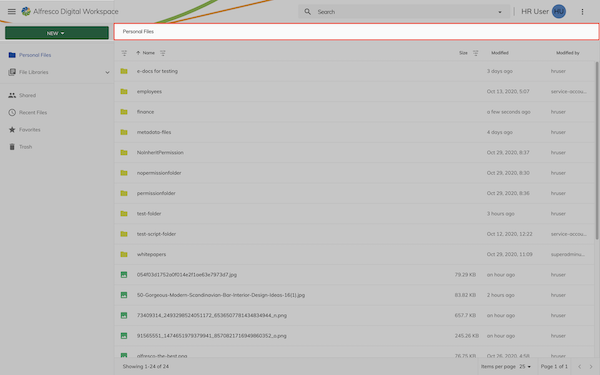This screenshot has height=375, width=600.
Task: Go to the previous page arrow
Action: (x=579, y=367)
